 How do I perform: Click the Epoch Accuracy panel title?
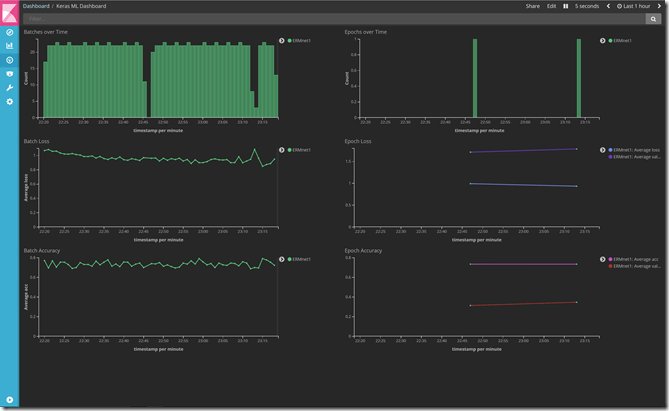coord(363,250)
